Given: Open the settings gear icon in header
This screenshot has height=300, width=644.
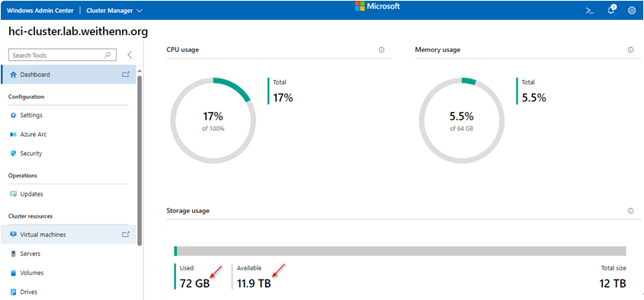Looking at the screenshot, I should pyautogui.click(x=632, y=11).
